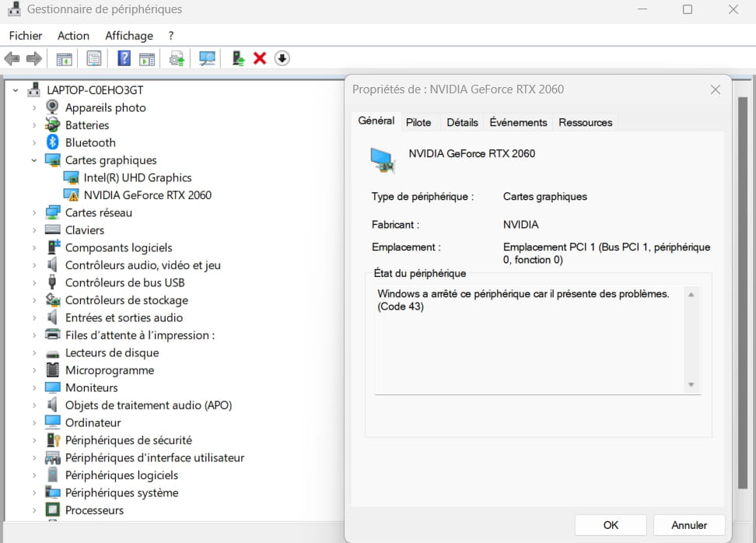Image resolution: width=756 pixels, height=543 pixels.
Task: Click the red X Uninstall device icon
Action: pos(260,58)
